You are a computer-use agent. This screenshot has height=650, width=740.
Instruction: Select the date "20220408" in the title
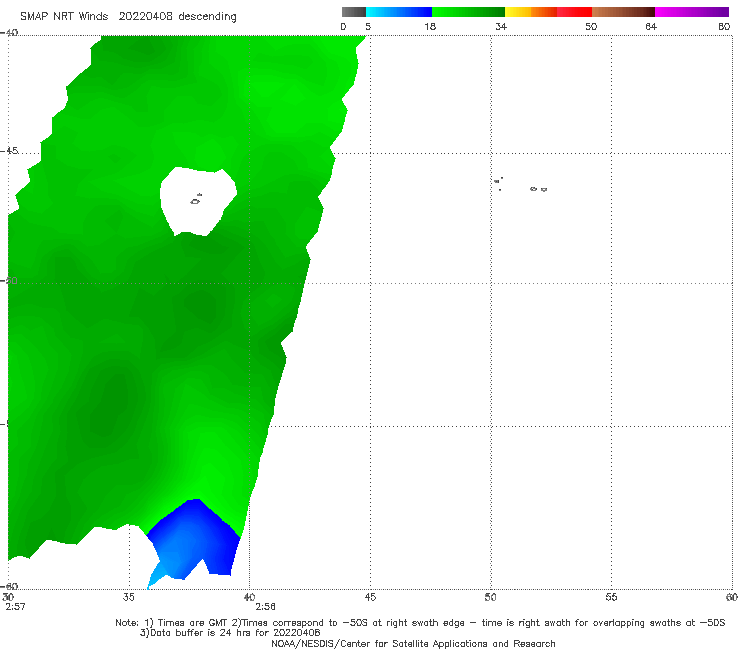(145, 16)
